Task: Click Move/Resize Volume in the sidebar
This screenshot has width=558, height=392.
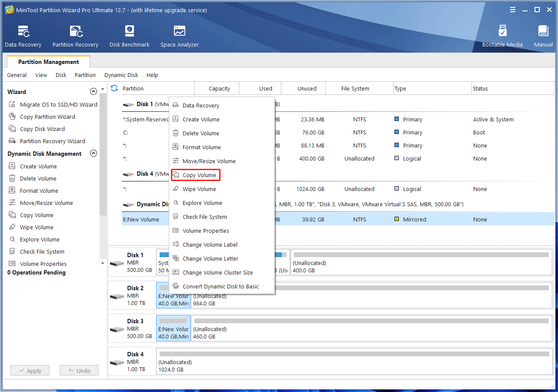Action: pos(40,203)
